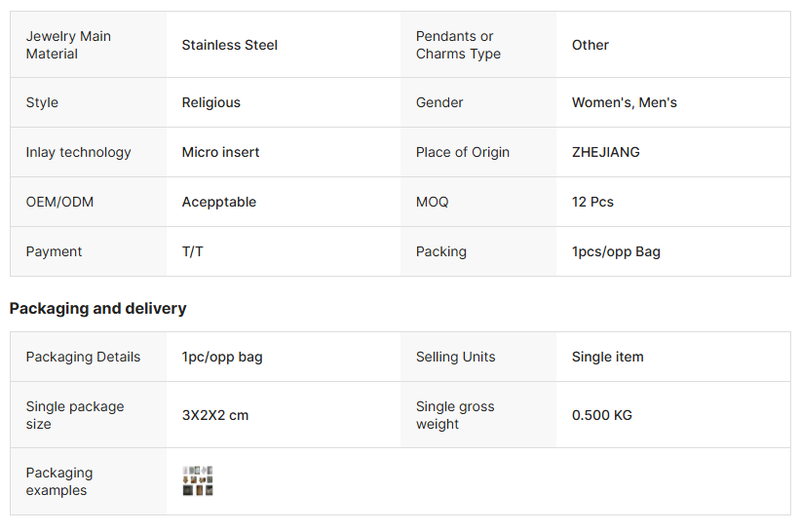Select the Women's, Men's gender value

[x=625, y=102]
